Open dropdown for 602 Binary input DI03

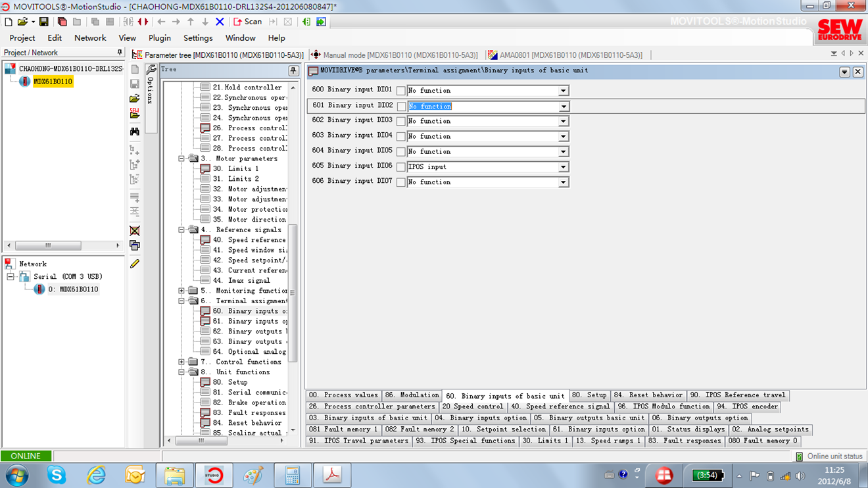click(563, 122)
